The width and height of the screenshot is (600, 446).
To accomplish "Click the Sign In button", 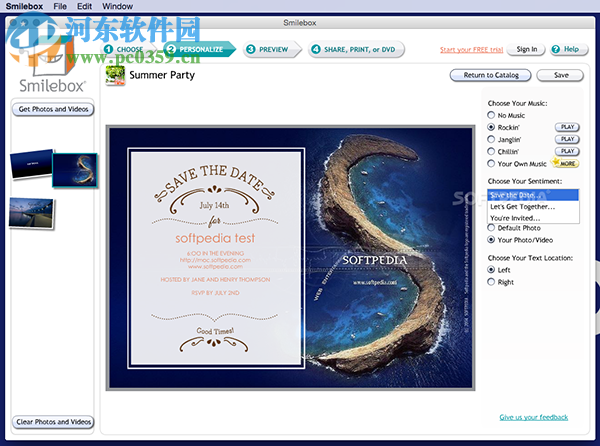I will pyautogui.click(x=526, y=49).
